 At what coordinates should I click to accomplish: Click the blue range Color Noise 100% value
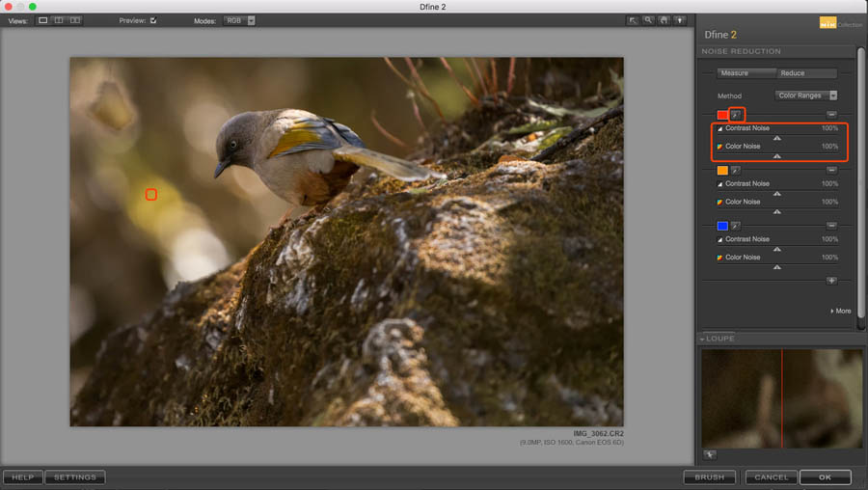[x=829, y=257]
